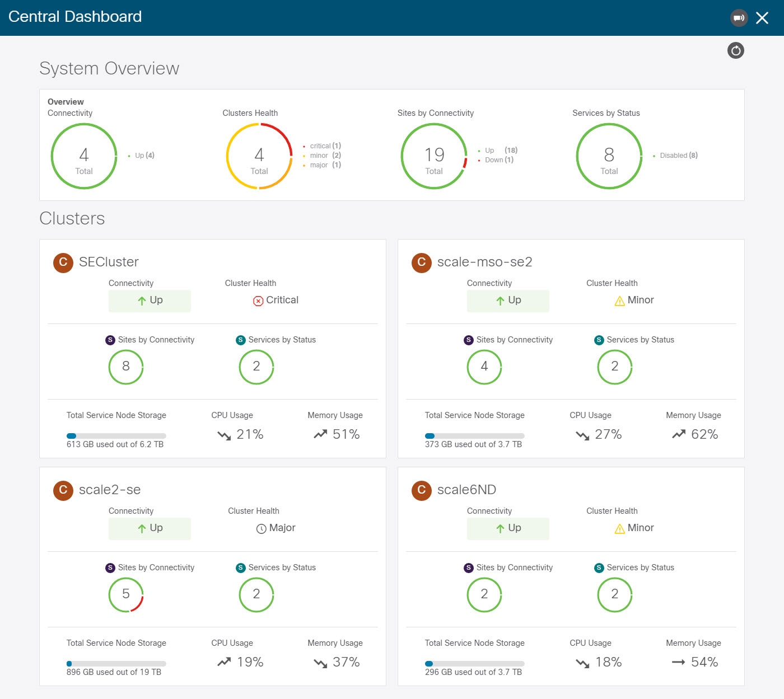
Task: Click the scale-mso-se2 Up connectivity badge
Action: tap(508, 301)
